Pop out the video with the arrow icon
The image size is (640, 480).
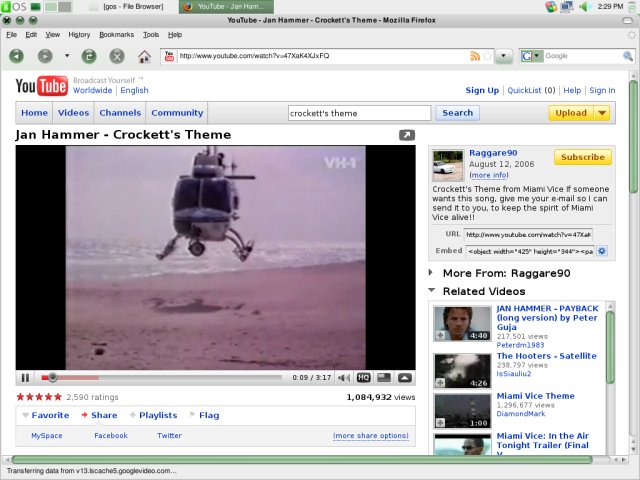pos(407,135)
